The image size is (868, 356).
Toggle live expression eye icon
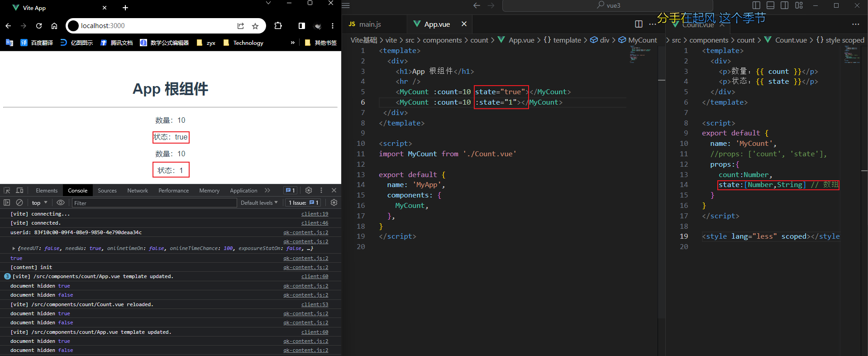coord(61,202)
